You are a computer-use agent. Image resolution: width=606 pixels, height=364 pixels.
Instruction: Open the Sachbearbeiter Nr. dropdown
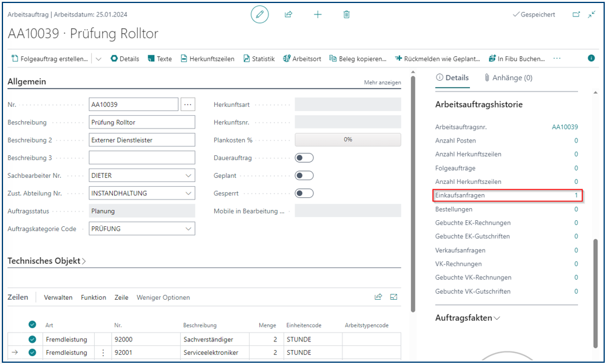[187, 176]
